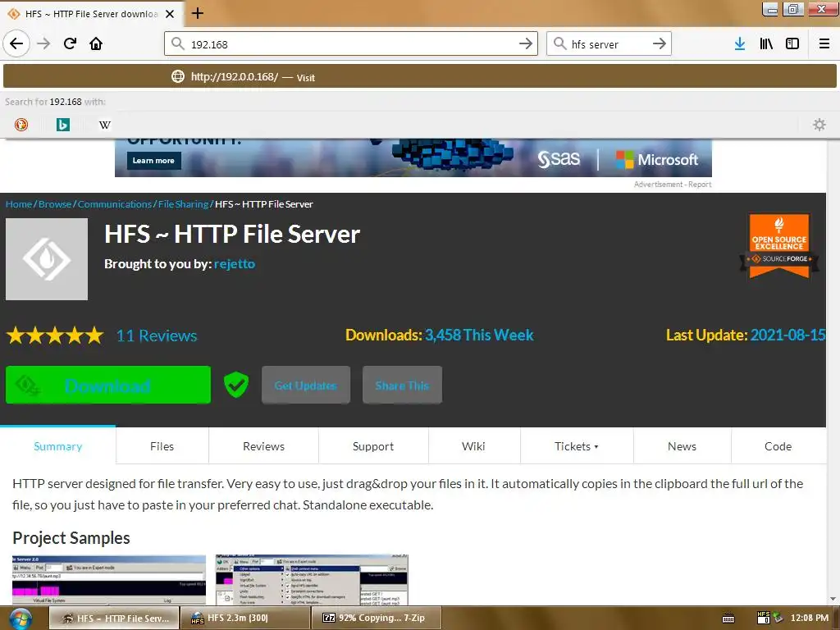This screenshot has width=840, height=630.
Task: Open a new browser tab
Action: click(197, 13)
